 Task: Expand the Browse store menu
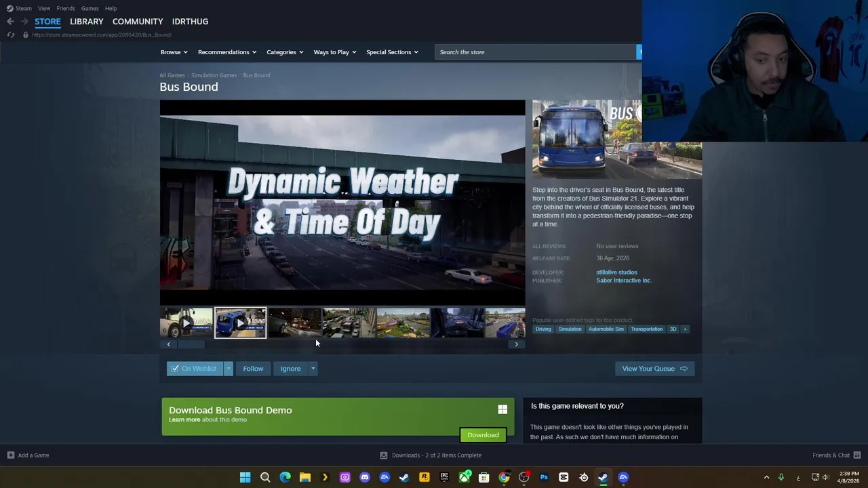point(174,52)
